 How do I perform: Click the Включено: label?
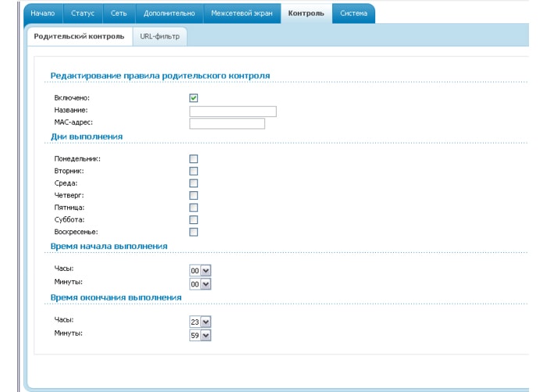72,98
